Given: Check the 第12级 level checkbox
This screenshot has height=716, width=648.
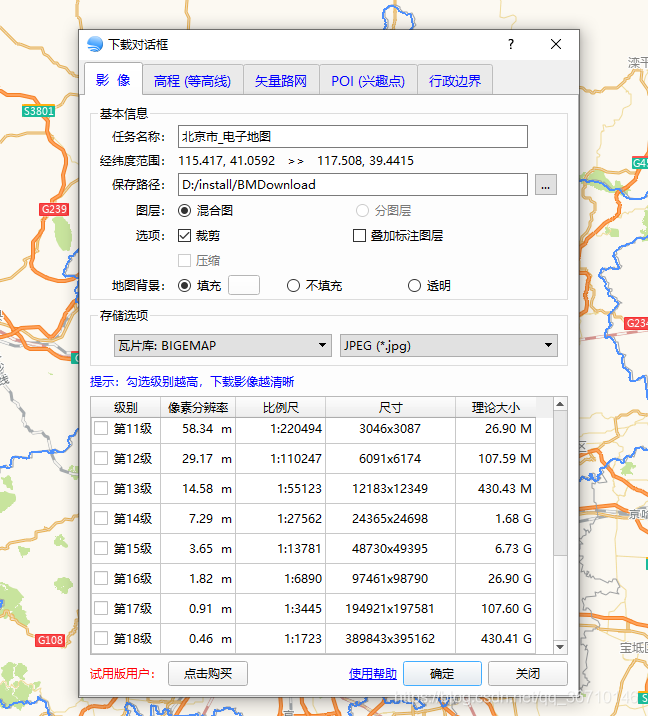Looking at the screenshot, I should pyautogui.click(x=101, y=458).
